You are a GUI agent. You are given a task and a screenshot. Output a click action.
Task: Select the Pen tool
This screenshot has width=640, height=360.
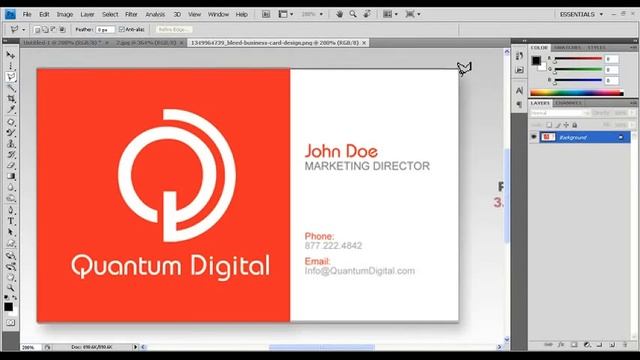pyautogui.click(x=11, y=211)
